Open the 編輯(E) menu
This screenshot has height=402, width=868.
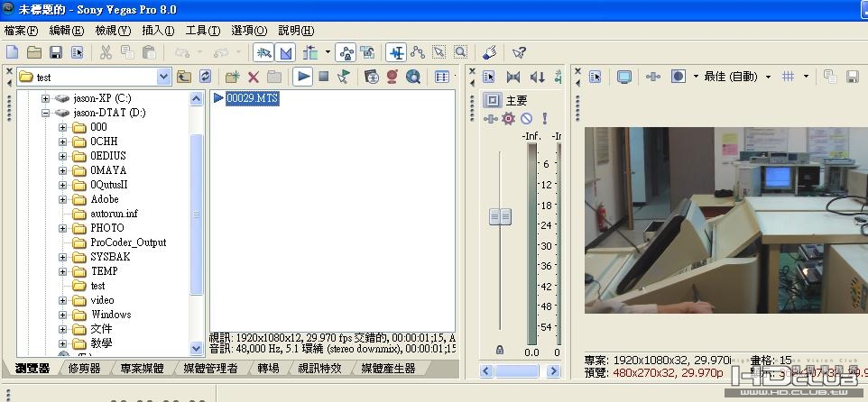pyautogui.click(x=67, y=31)
